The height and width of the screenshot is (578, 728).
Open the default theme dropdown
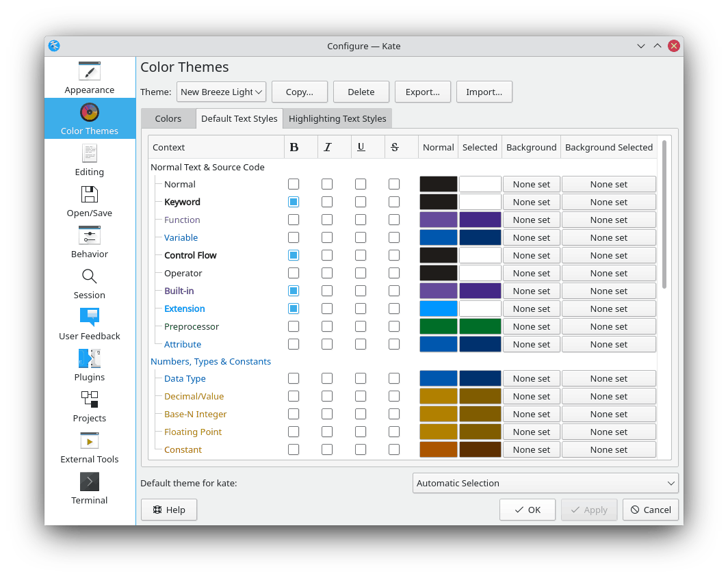[545, 483]
